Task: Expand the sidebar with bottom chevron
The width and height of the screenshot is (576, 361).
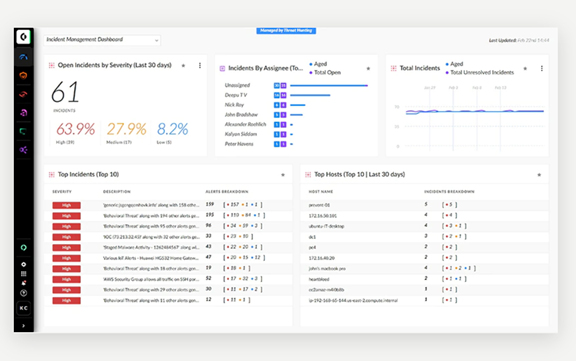Action: click(24, 326)
